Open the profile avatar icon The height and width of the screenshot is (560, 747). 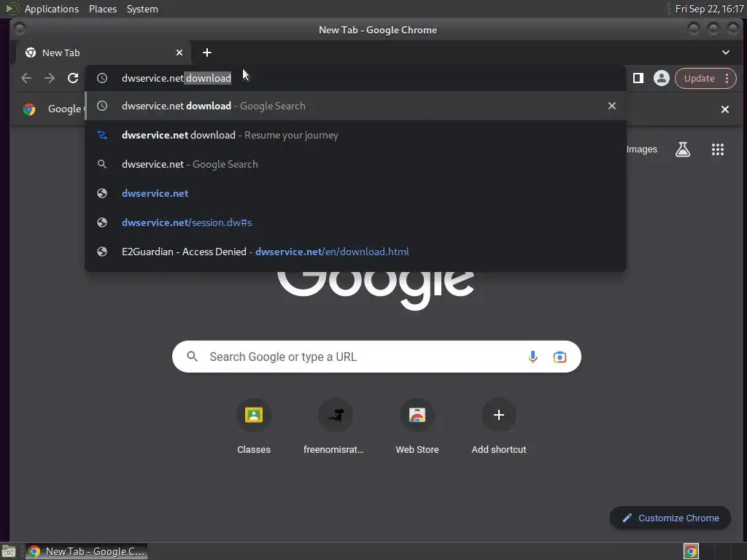point(661,78)
